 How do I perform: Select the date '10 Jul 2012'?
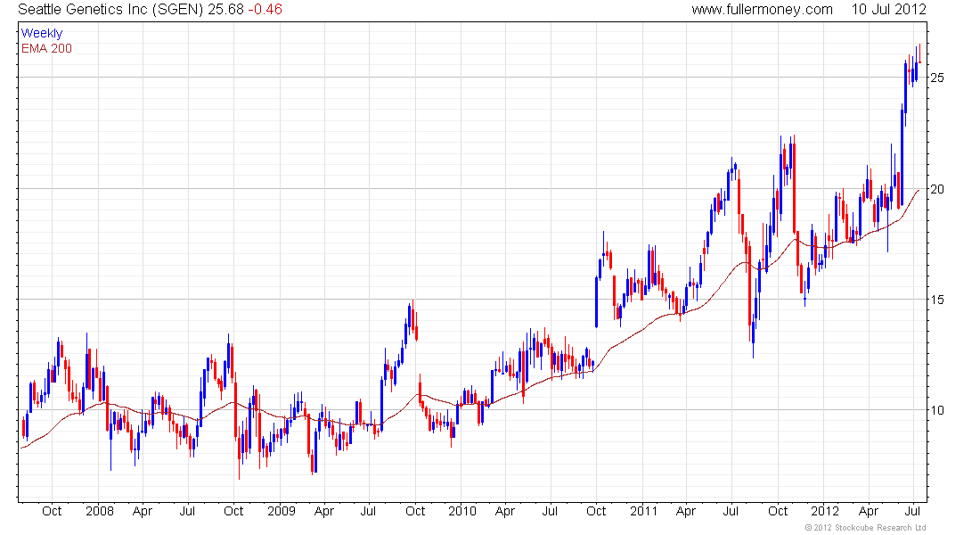pyautogui.click(x=889, y=10)
